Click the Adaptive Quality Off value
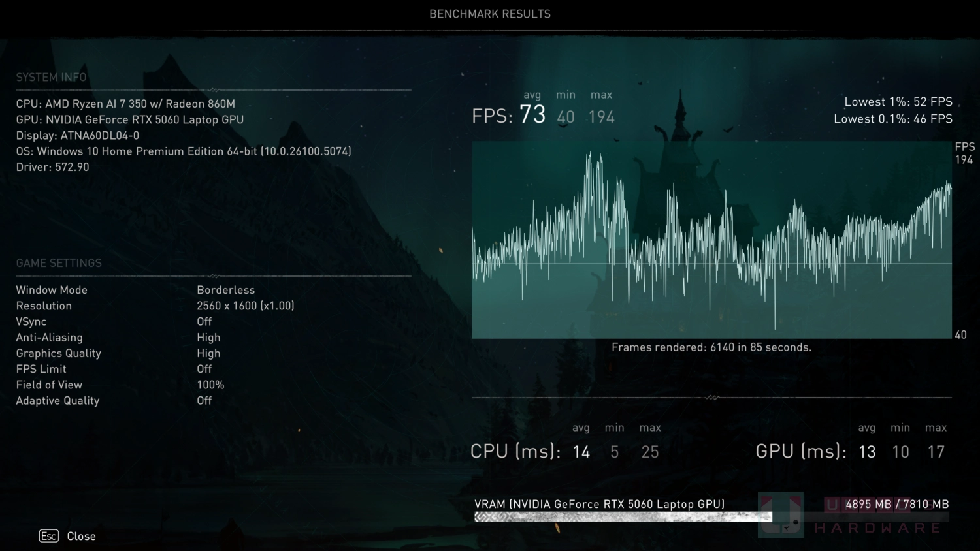This screenshot has height=551, width=980. pos(204,401)
